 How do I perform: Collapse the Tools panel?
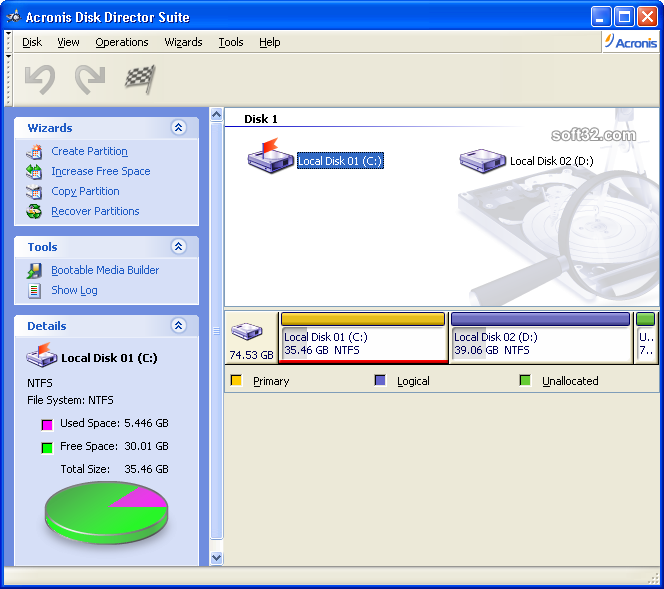coord(179,246)
